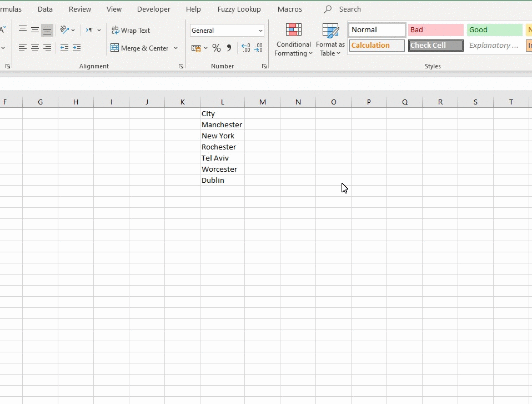The height and width of the screenshot is (404, 532).
Task: Open the Developer ribbon tab
Action: click(154, 9)
